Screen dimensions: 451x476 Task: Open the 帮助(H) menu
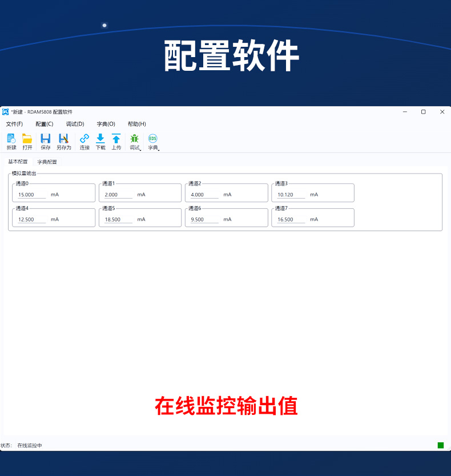pyautogui.click(x=136, y=124)
